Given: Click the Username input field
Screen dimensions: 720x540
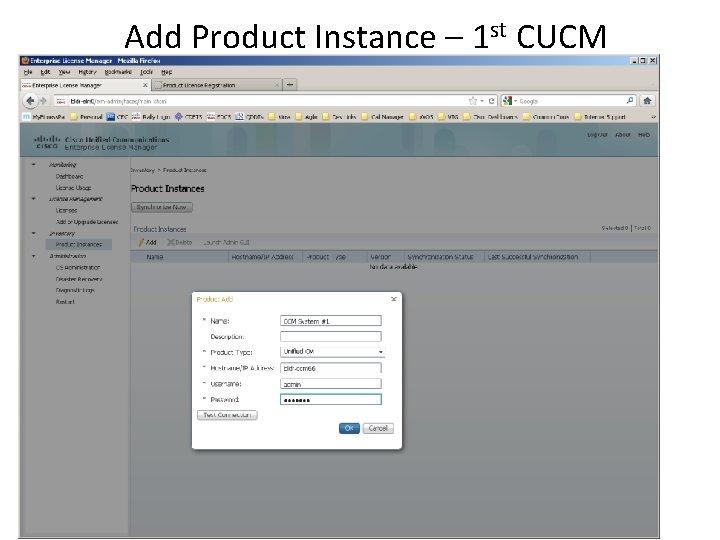Looking at the screenshot, I should pyautogui.click(x=331, y=384).
